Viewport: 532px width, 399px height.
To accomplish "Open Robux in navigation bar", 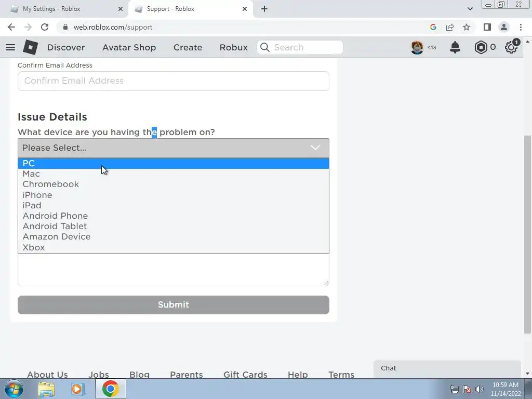I will 233,47.
